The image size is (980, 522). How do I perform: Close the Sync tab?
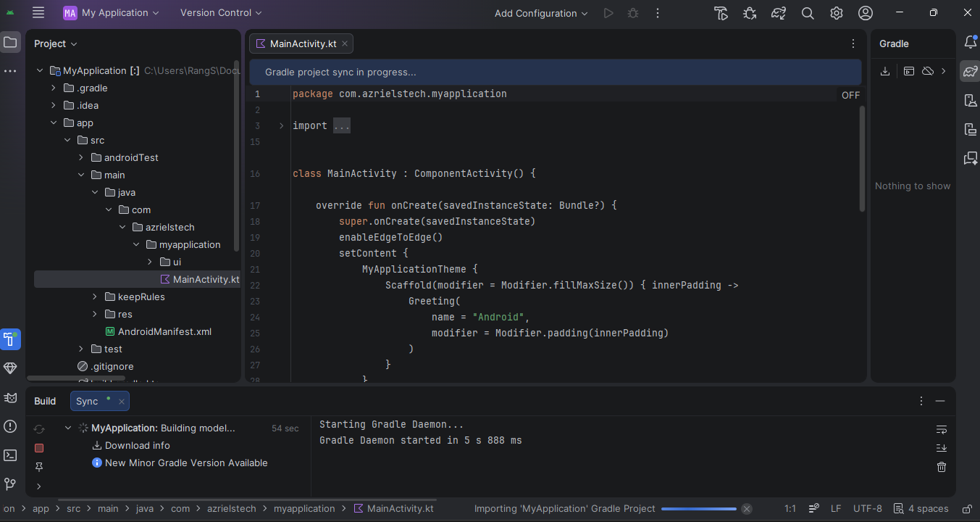click(x=122, y=401)
